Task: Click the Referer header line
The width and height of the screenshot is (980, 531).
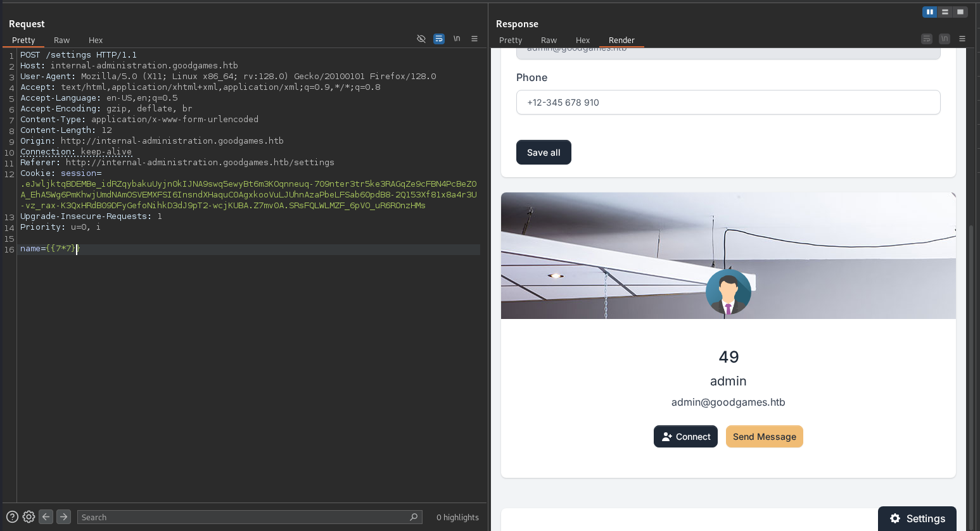Action: [x=177, y=163]
